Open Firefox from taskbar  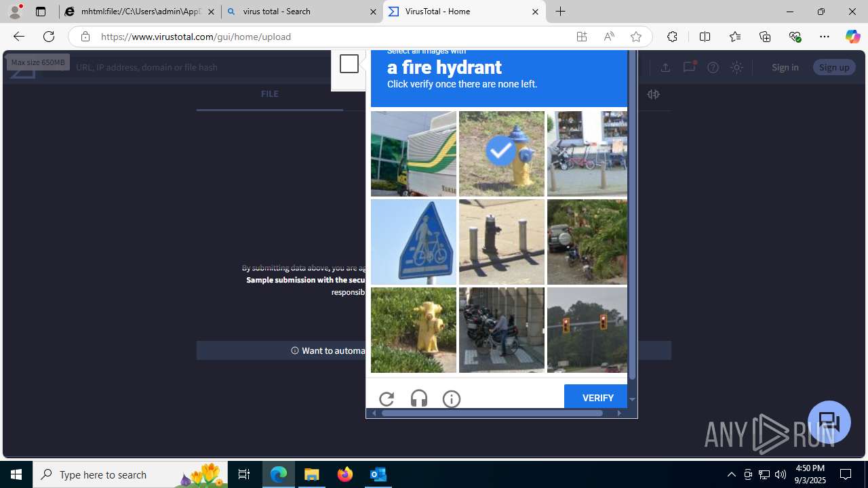pyautogui.click(x=345, y=474)
